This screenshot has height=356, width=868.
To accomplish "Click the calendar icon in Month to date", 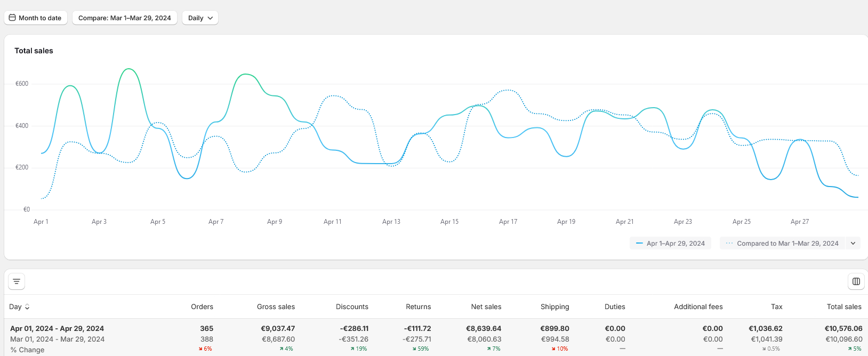I will coord(12,18).
